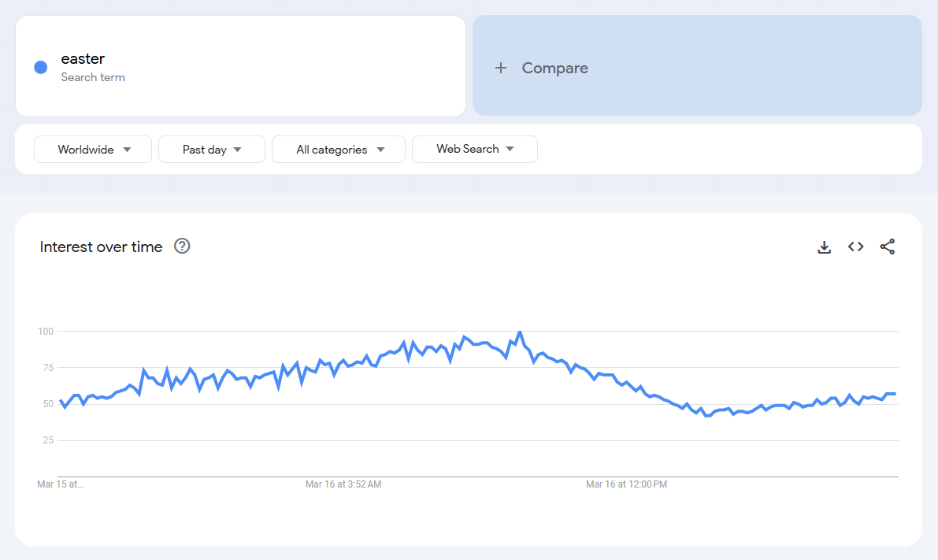Click the Mar 16 at 12:00 PM axis label
This screenshot has width=938, height=560.
(626, 484)
